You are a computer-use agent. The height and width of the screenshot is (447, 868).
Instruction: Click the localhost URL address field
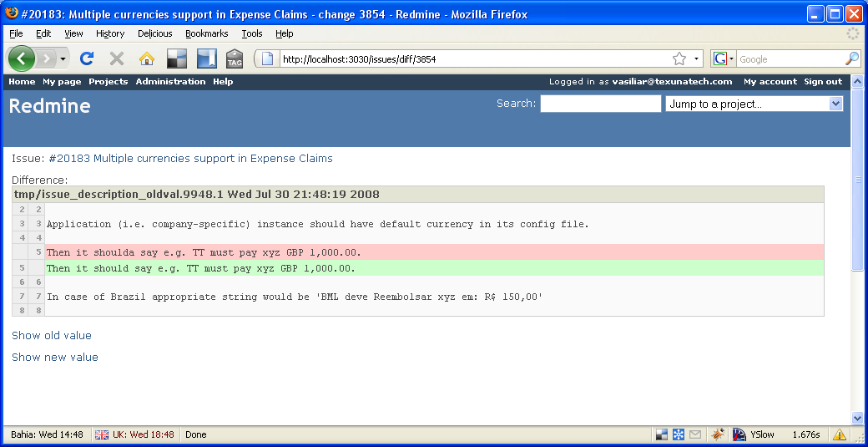coord(473,59)
